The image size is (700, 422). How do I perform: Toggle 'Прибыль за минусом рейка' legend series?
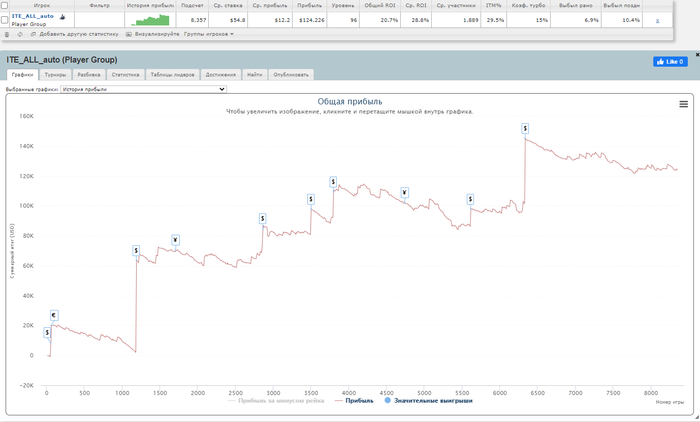pos(276,401)
